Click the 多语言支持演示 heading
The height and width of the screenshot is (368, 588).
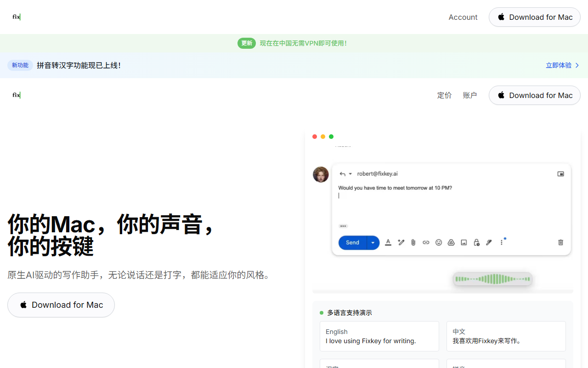pyautogui.click(x=350, y=313)
